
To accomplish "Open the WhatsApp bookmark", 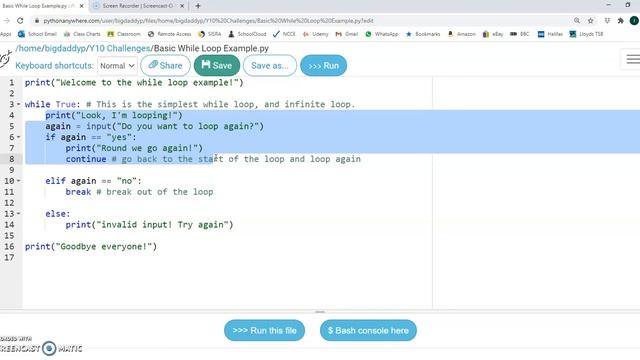I will 382,34.
